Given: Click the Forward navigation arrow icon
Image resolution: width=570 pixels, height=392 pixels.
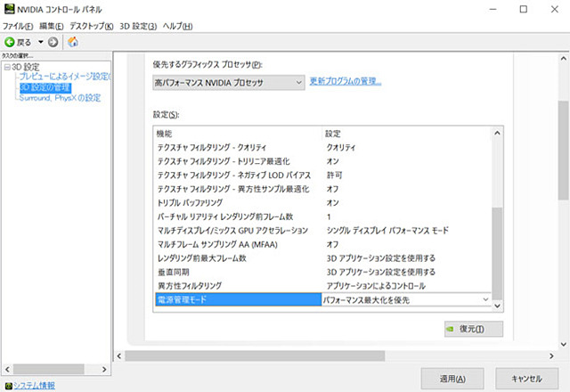Looking at the screenshot, I should tap(53, 42).
